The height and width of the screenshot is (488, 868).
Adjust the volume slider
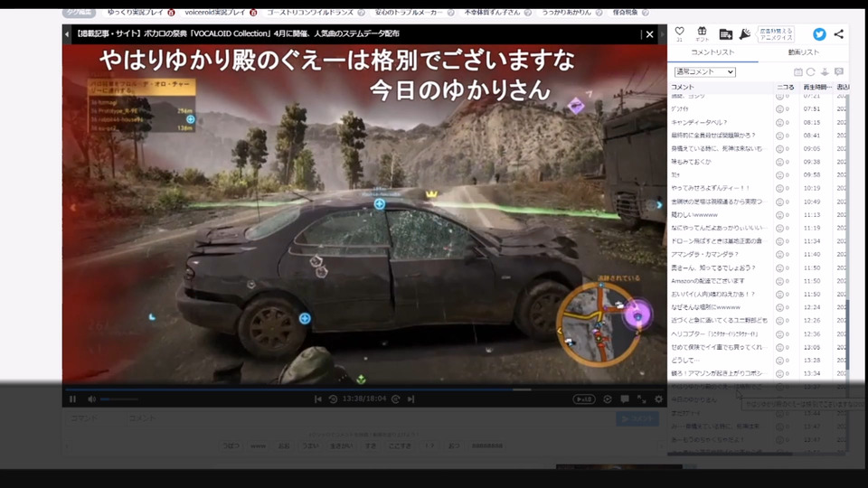(x=118, y=399)
